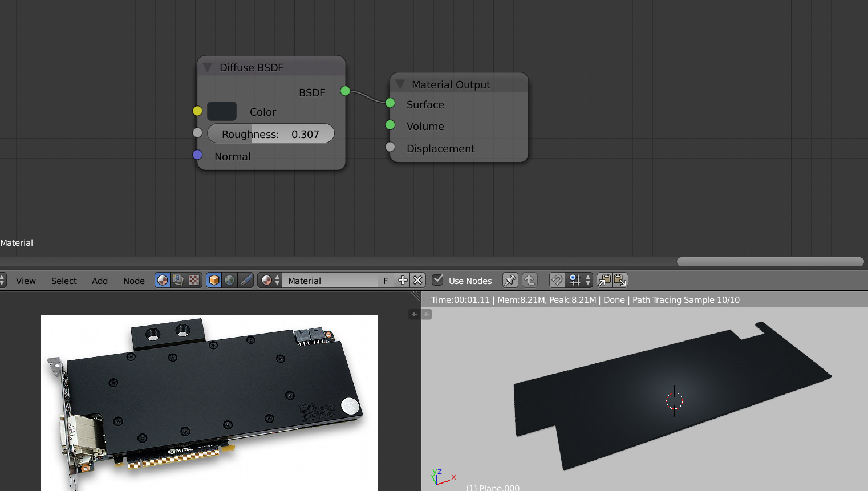Screen dimensions: 868x491
Task: Switch to Compositing nodes tree type
Action: click(x=179, y=281)
